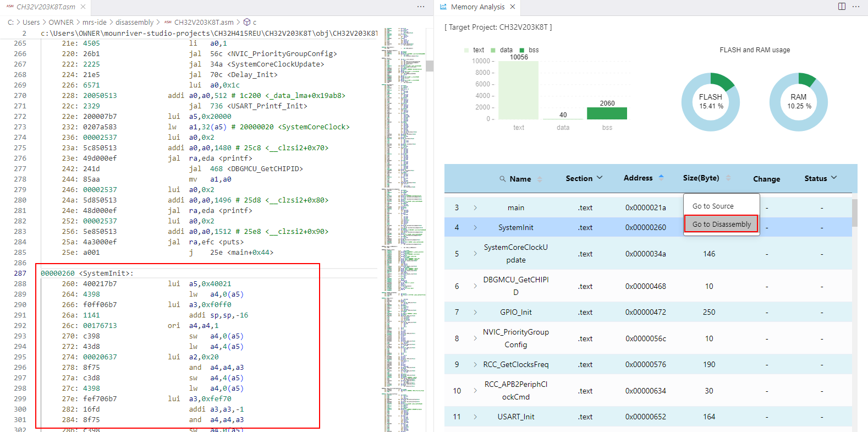The height and width of the screenshot is (432, 868).
Task: Select the GPIO_Init name cell
Action: [x=516, y=312]
